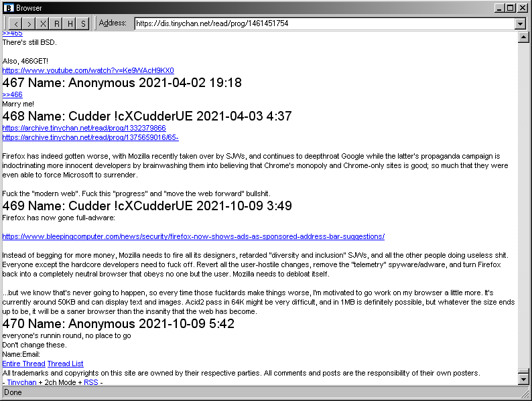Click post header 468 Name: Cudder
The image size is (532, 401).
click(x=147, y=116)
